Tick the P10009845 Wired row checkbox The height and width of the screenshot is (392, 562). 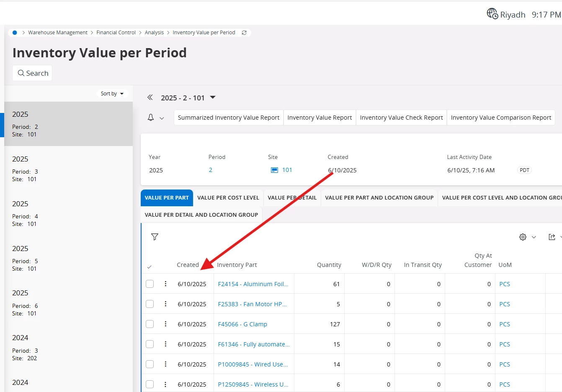coord(150,364)
